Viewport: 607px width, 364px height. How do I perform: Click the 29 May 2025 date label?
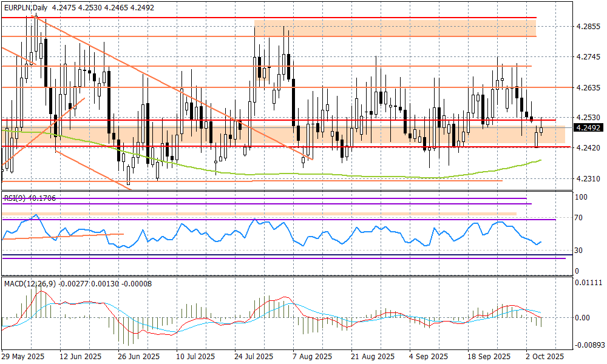click(22, 357)
